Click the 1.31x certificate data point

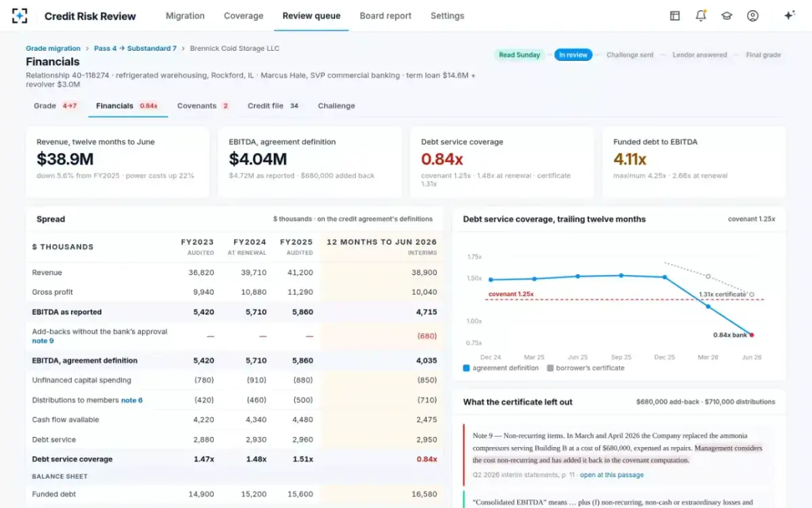point(752,295)
